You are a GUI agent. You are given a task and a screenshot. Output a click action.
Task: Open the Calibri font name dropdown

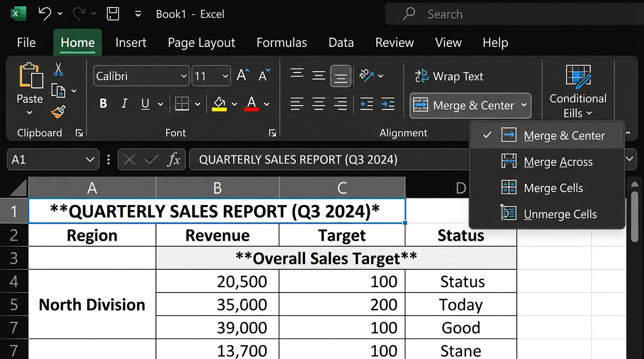tap(183, 76)
